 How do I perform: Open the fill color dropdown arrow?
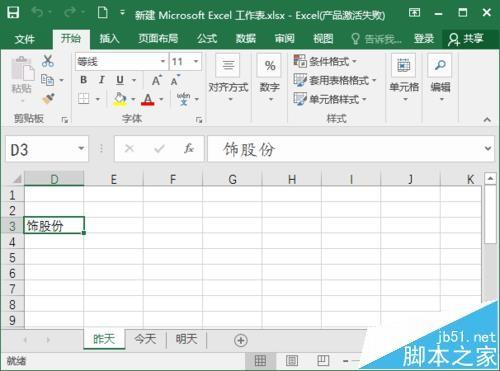tap(133, 99)
